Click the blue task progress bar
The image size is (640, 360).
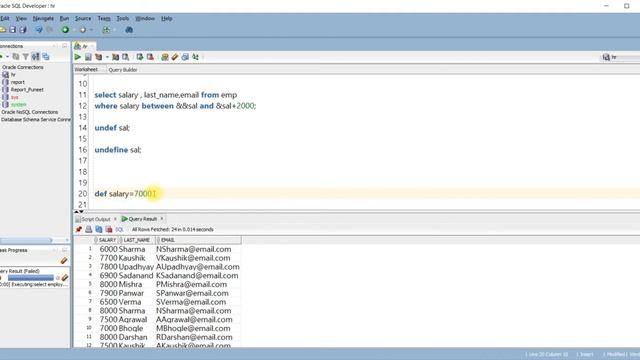pos(31,278)
